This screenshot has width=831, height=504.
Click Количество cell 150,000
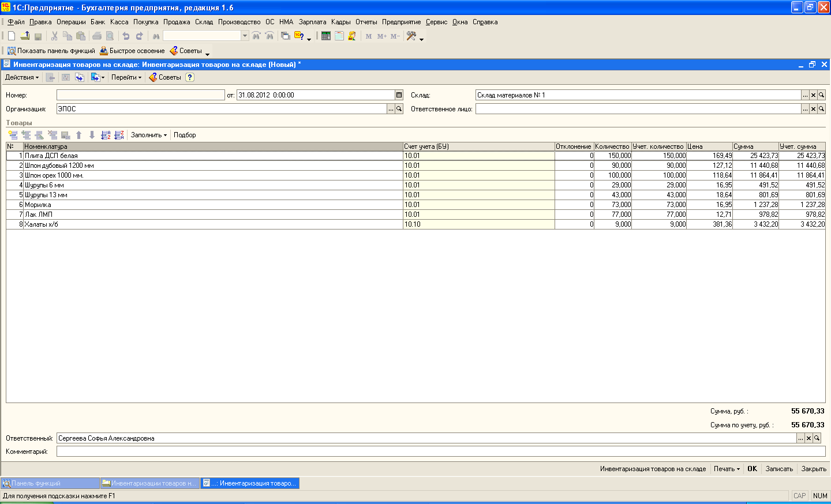click(x=613, y=156)
